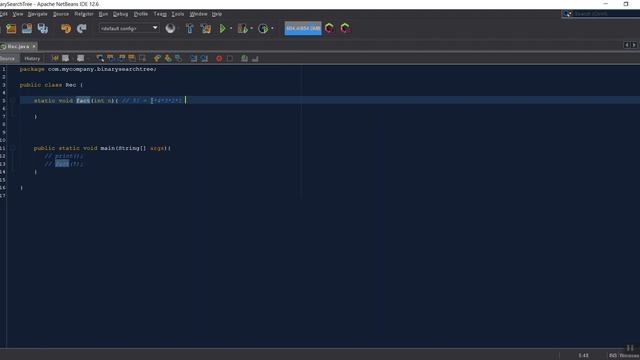The image size is (640, 360).
Task: Open the Team menu
Action: [160, 14]
